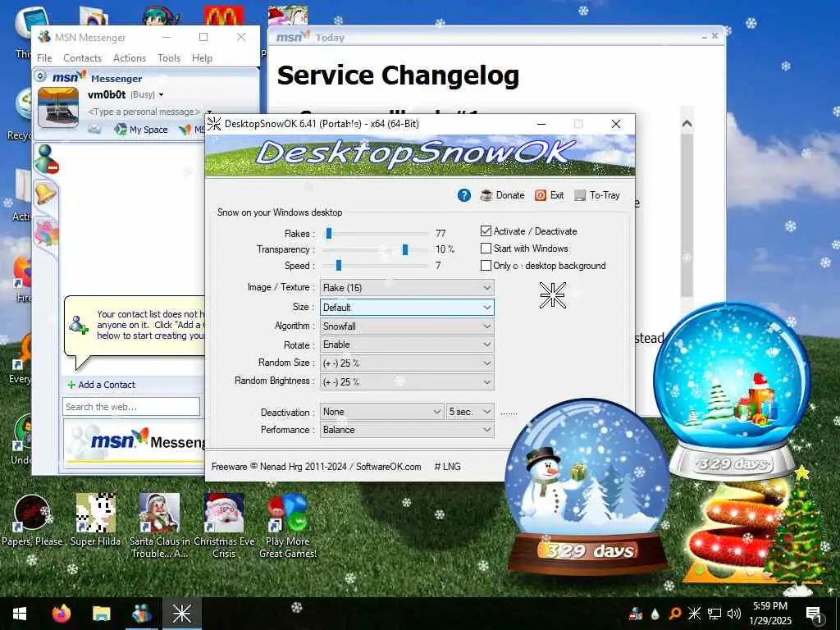This screenshot has width=840, height=630.
Task: Open the notification center icon
Action: click(x=815, y=614)
